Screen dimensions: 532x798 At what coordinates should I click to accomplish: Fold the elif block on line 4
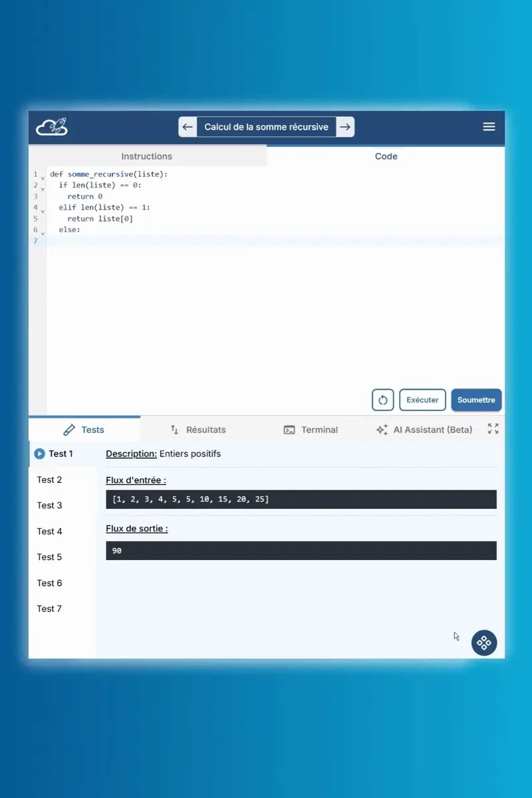[43, 211]
